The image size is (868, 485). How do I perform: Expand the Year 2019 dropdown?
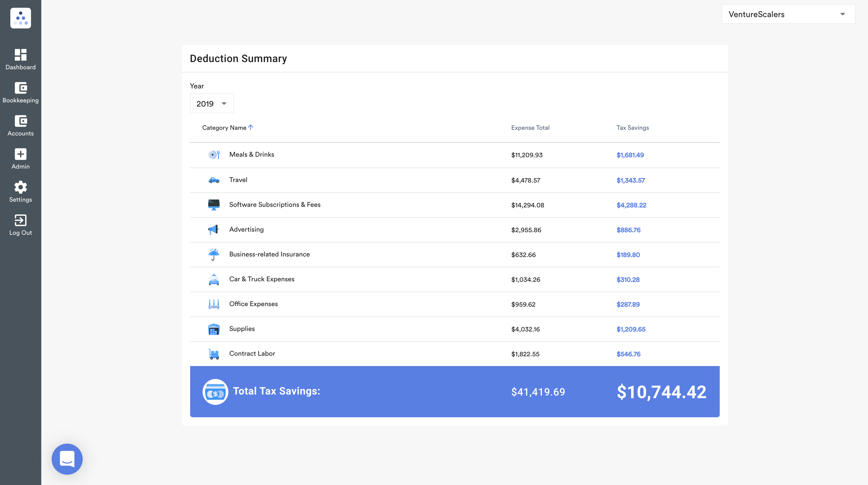(212, 104)
